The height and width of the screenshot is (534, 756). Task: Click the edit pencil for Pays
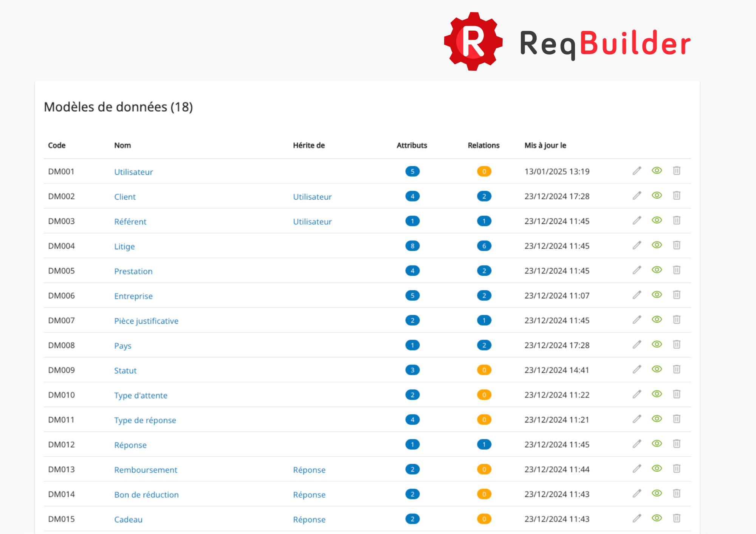(637, 345)
